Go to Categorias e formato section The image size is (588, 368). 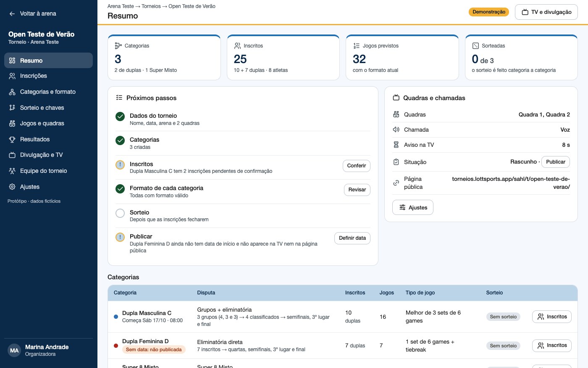coord(48,92)
